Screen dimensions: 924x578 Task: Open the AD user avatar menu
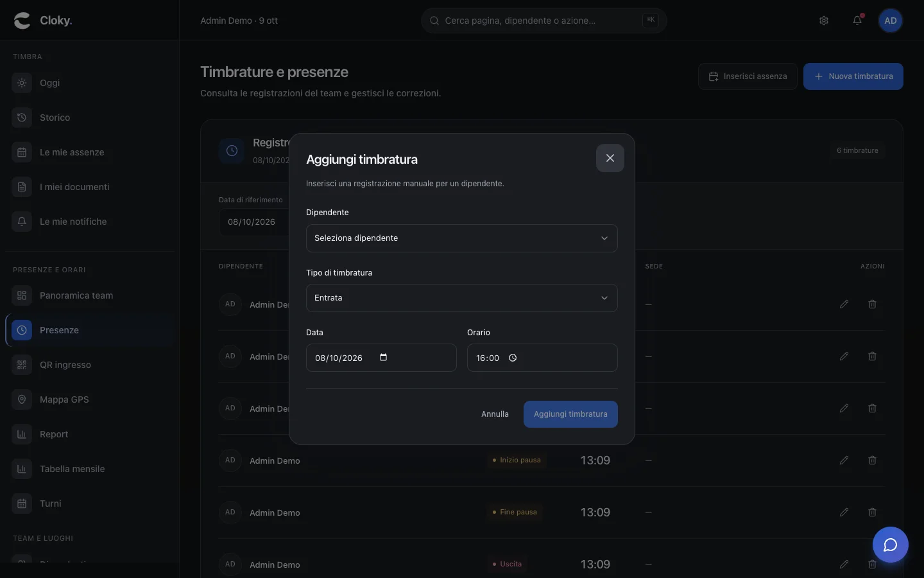tap(891, 21)
